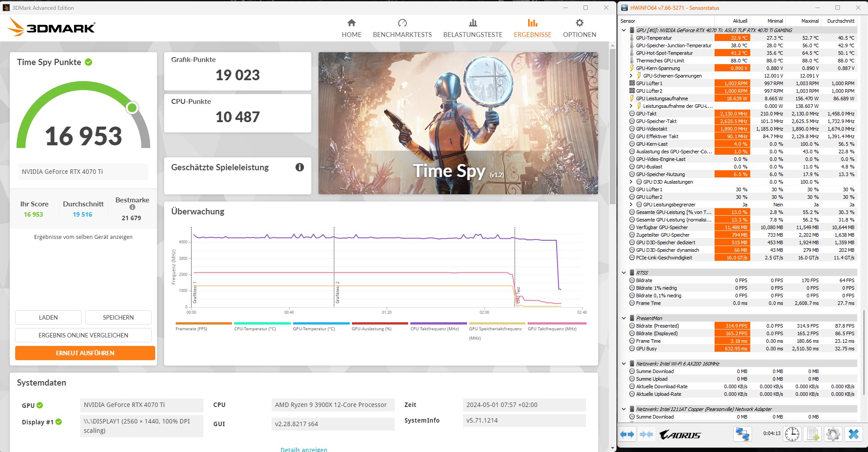Click the LADEN button
868x452 pixels.
click(48, 317)
